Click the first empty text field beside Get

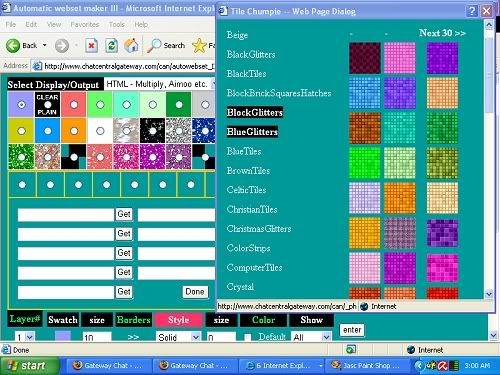(66, 215)
